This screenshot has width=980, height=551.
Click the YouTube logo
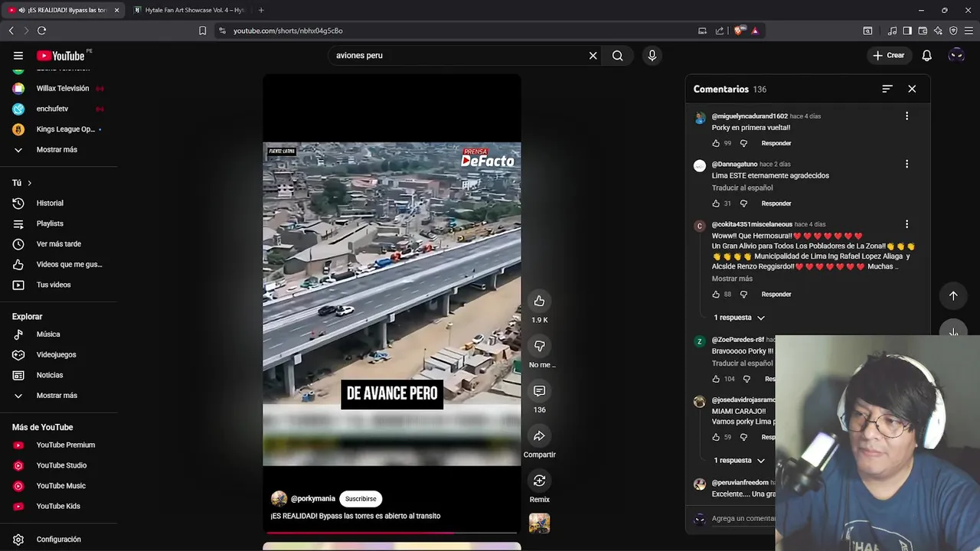tap(60, 55)
